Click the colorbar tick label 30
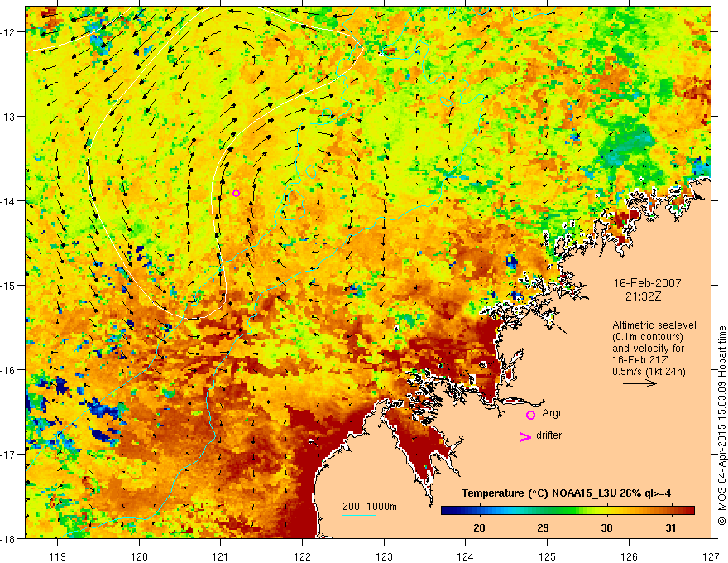 click(606, 527)
